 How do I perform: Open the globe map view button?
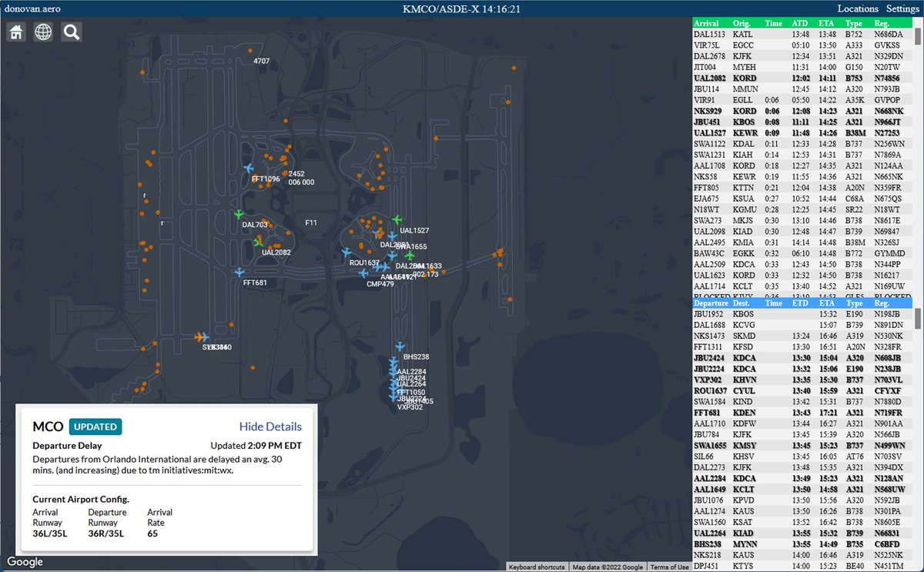[44, 32]
